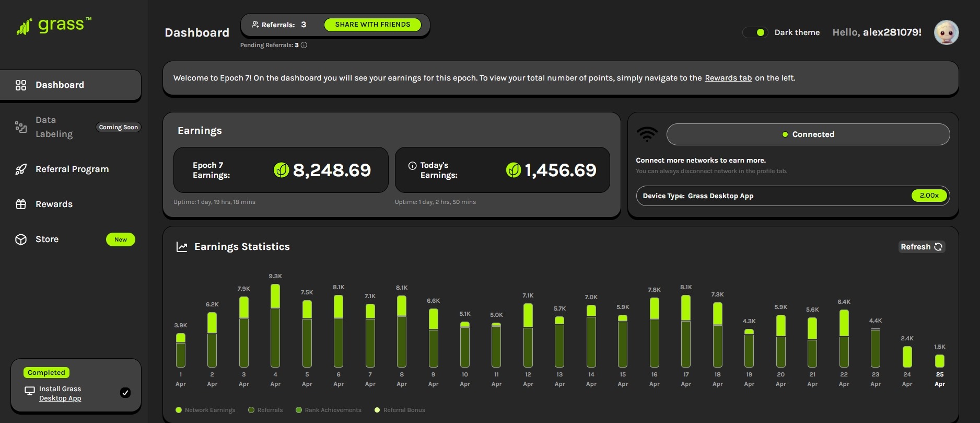
Task: Click the Grass logo icon
Action: tap(24, 27)
